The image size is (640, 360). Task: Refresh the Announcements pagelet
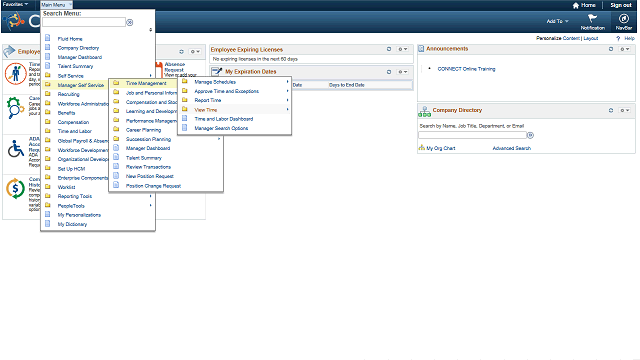coord(611,49)
